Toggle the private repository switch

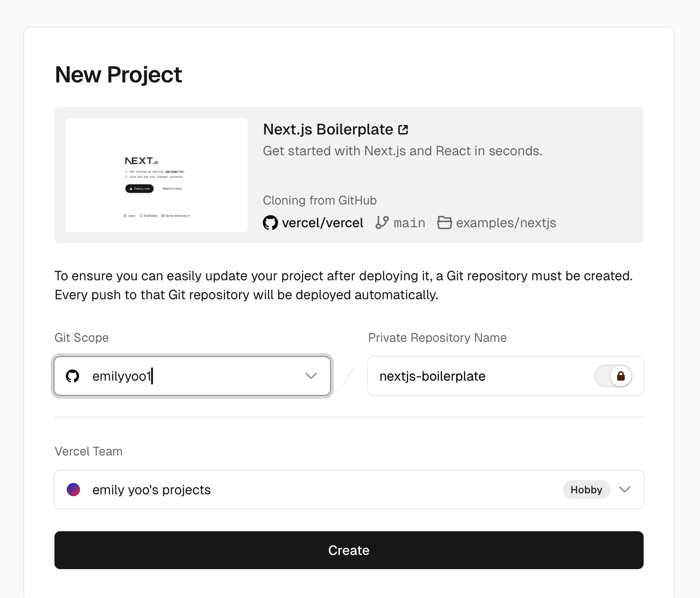click(x=613, y=376)
